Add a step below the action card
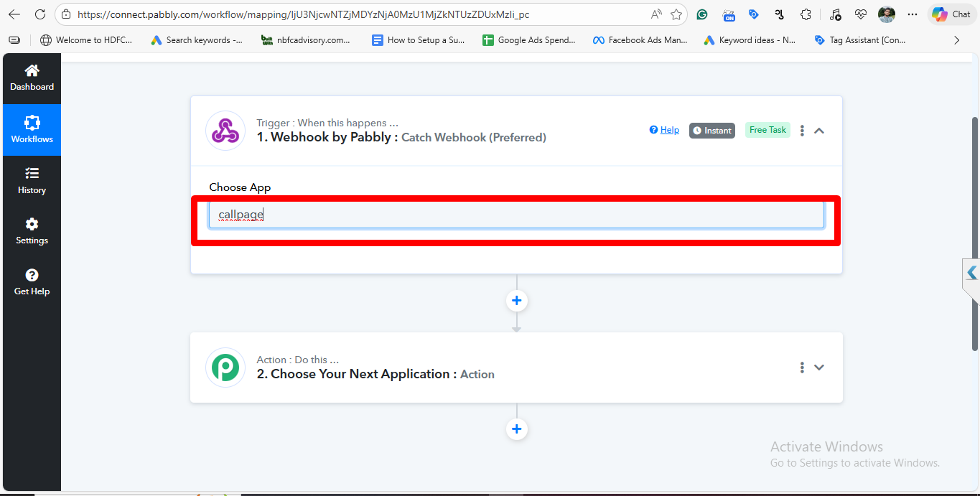The width and height of the screenshot is (980, 496). (x=516, y=429)
